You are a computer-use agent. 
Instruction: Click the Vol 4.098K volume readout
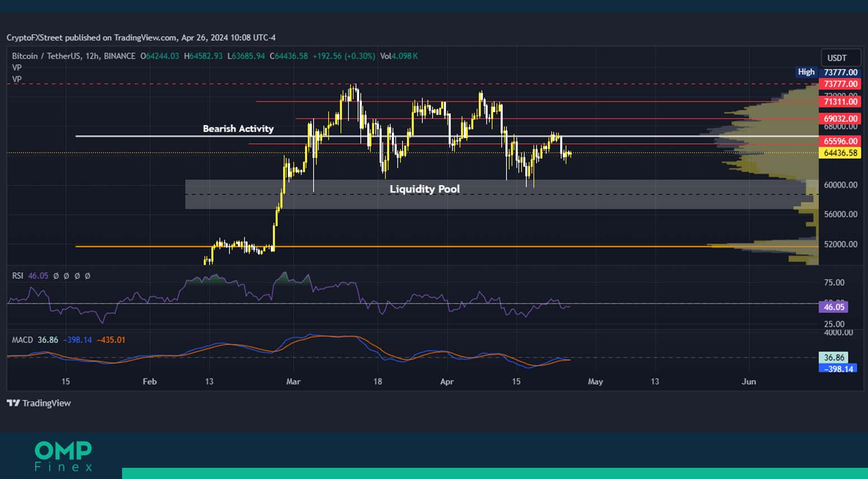tap(399, 56)
